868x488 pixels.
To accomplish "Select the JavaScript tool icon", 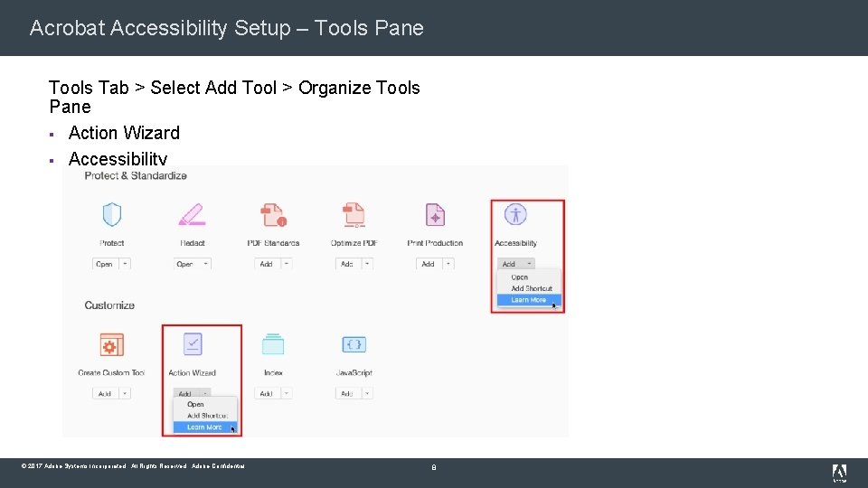I will pos(354,344).
